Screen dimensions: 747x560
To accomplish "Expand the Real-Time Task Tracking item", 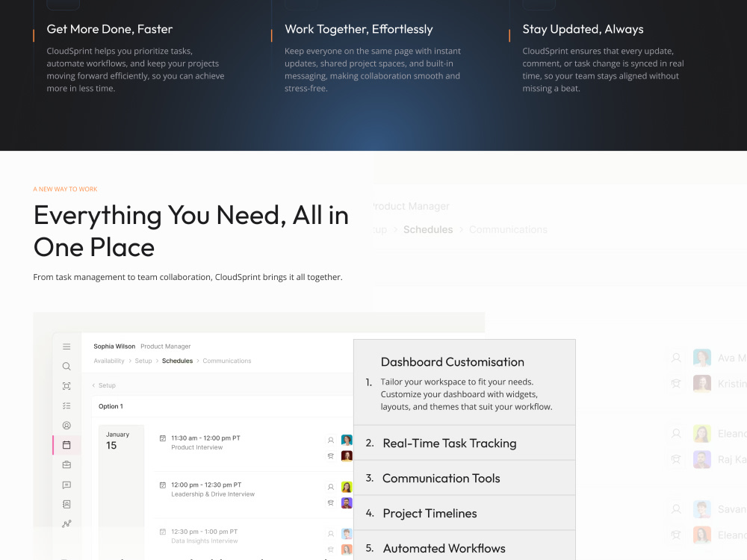I will click(465, 443).
